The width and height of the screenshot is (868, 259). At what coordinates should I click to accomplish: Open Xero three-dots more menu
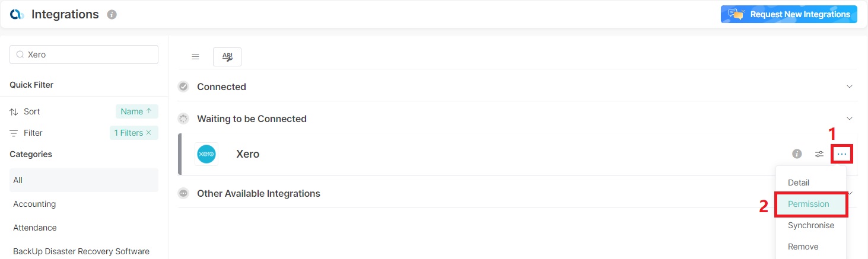(x=842, y=154)
